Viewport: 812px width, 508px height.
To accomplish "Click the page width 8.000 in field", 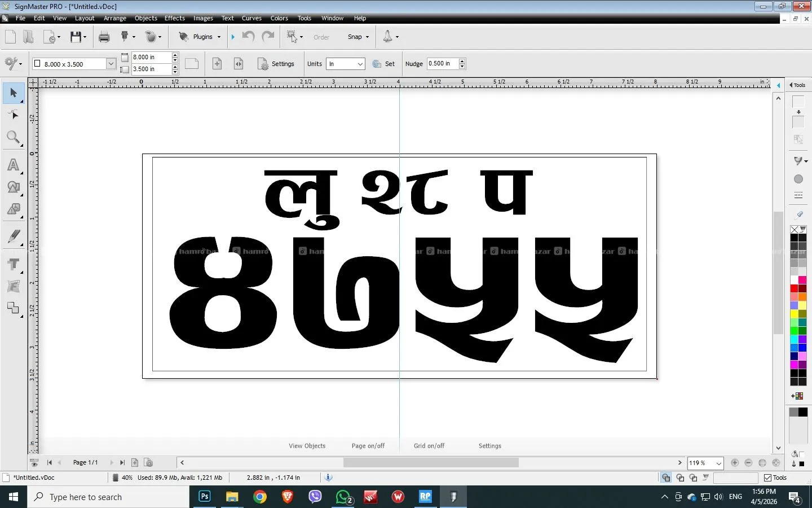I will pyautogui.click(x=152, y=57).
